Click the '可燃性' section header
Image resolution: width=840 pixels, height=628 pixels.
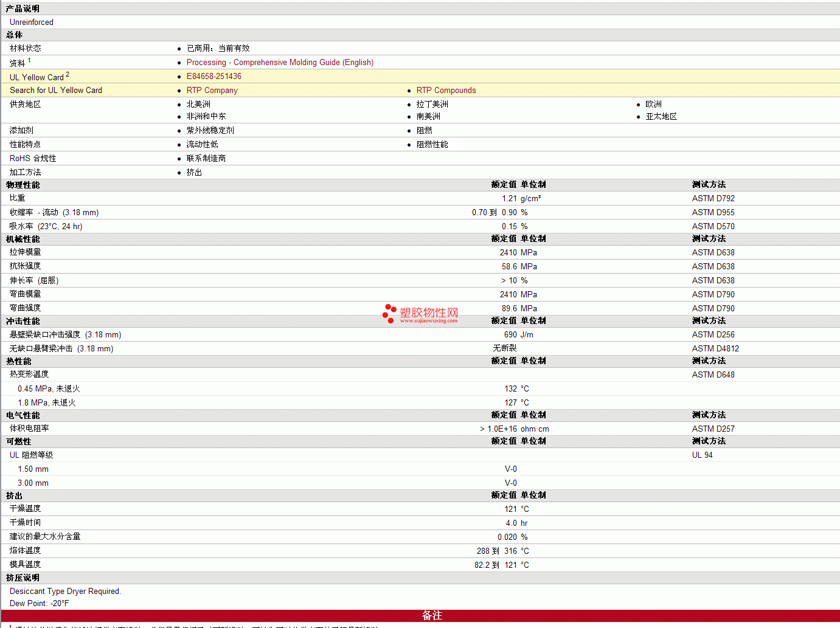point(18,442)
